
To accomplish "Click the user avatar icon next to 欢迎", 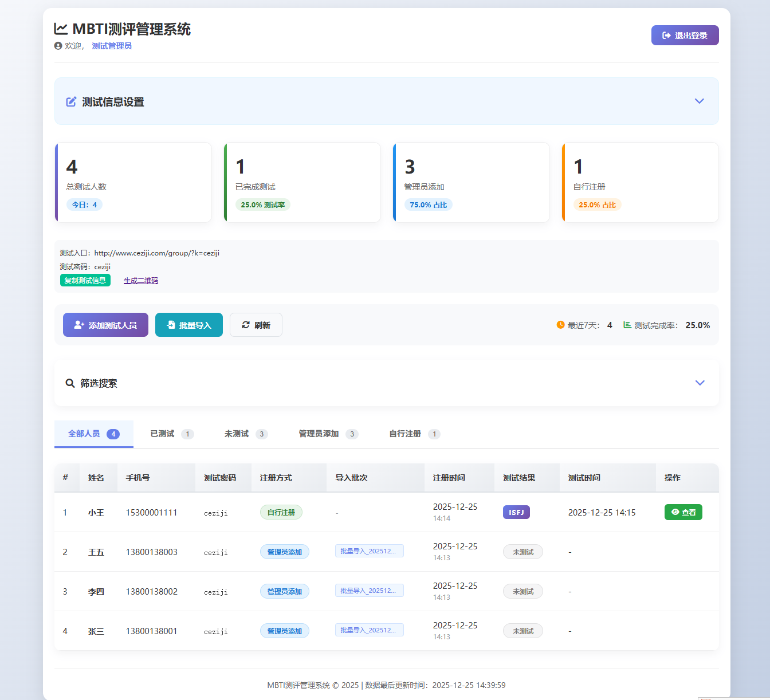I will [x=58, y=46].
